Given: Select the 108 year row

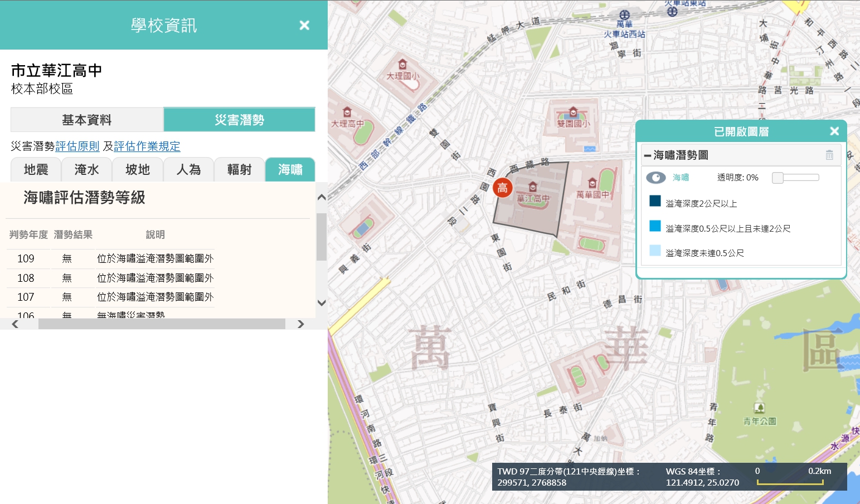Looking at the screenshot, I should (x=111, y=278).
